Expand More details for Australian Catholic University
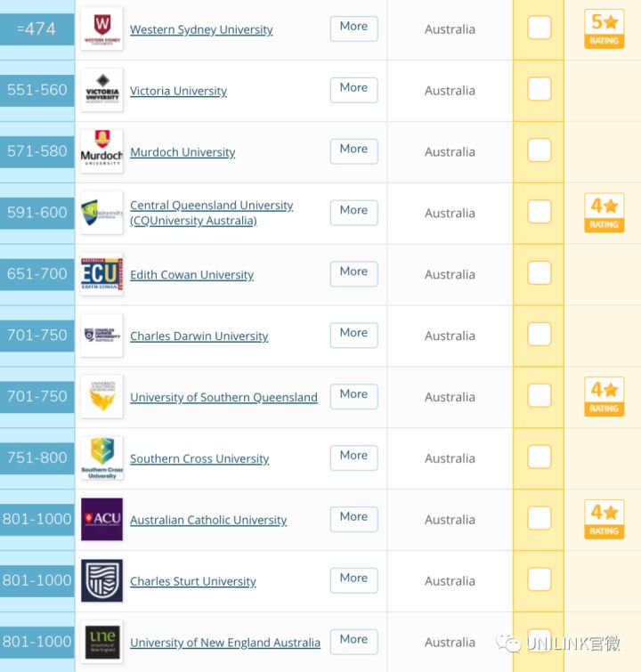 tap(353, 519)
